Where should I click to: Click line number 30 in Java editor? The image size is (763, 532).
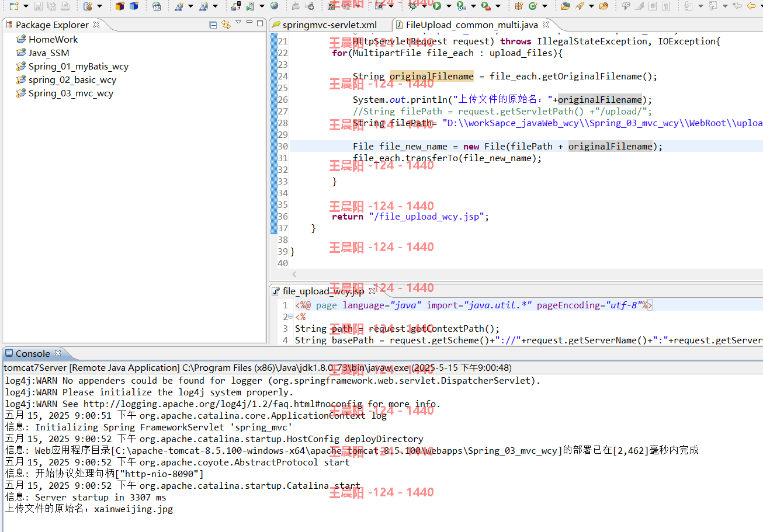click(282, 147)
